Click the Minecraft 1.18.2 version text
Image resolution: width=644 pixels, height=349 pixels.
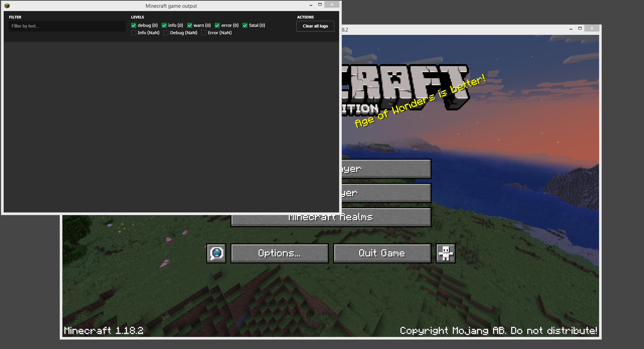tap(104, 331)
